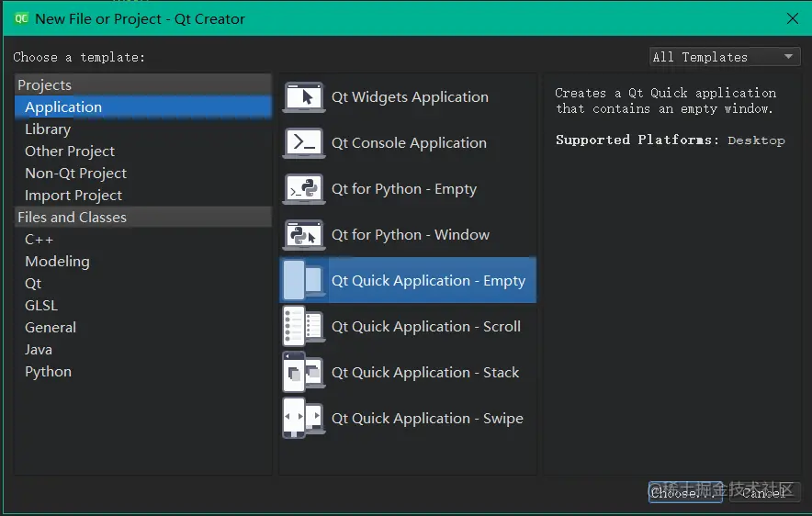Select the Application project category
Viewport: 812px width, 516px height.
click(x=143, y=107)
